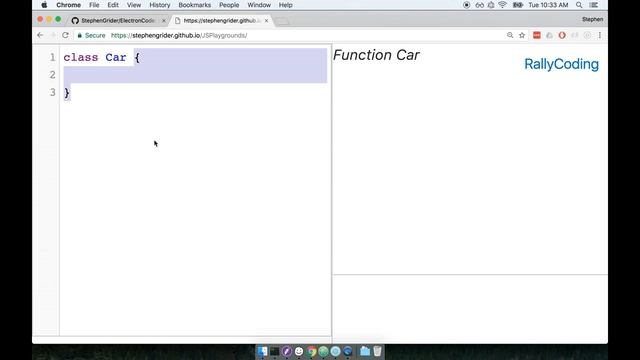
Task: Switch to the StephenGrider/ElectronCode tab
Action: pos(118,20)
